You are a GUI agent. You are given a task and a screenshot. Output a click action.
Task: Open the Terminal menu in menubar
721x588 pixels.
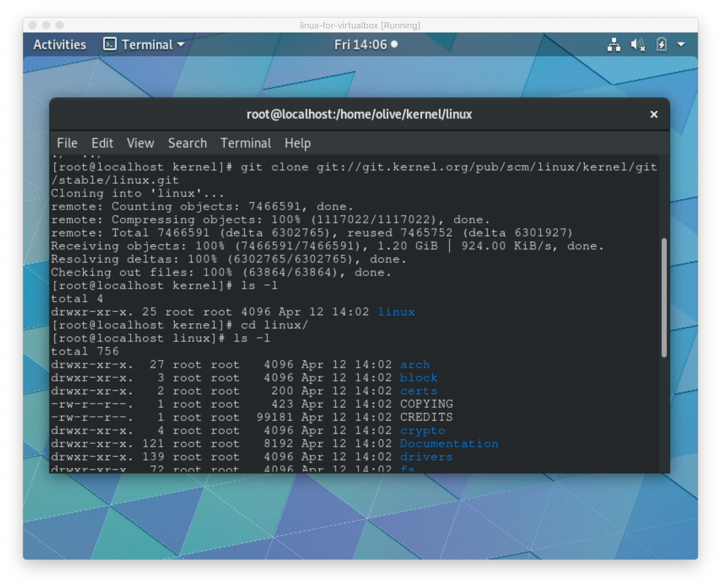coord(246,143)
